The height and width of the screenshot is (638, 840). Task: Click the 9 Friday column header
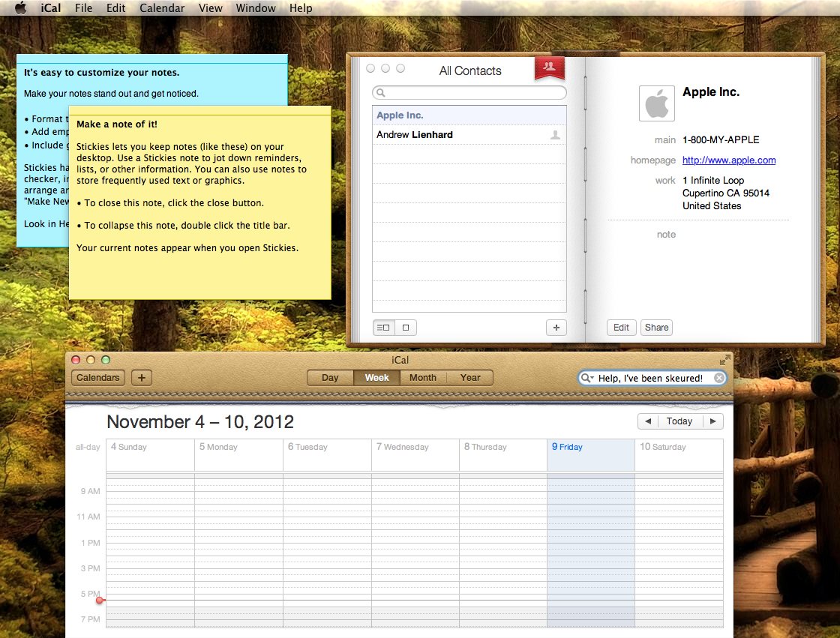pos(567,447)
